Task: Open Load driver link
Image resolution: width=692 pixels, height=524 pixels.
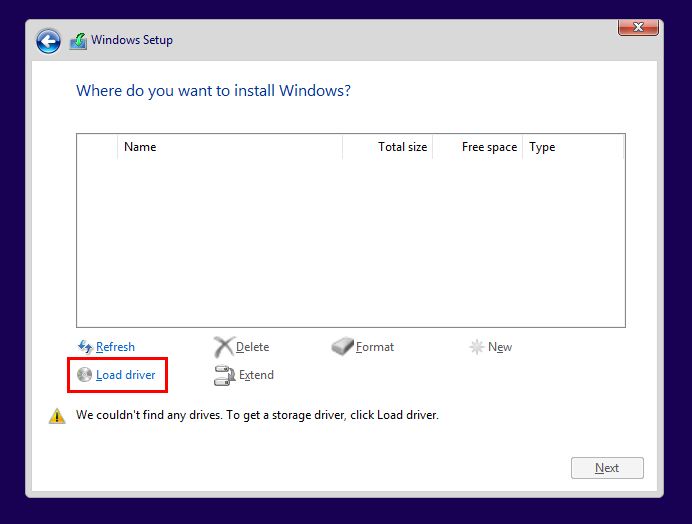Action: 125,375
